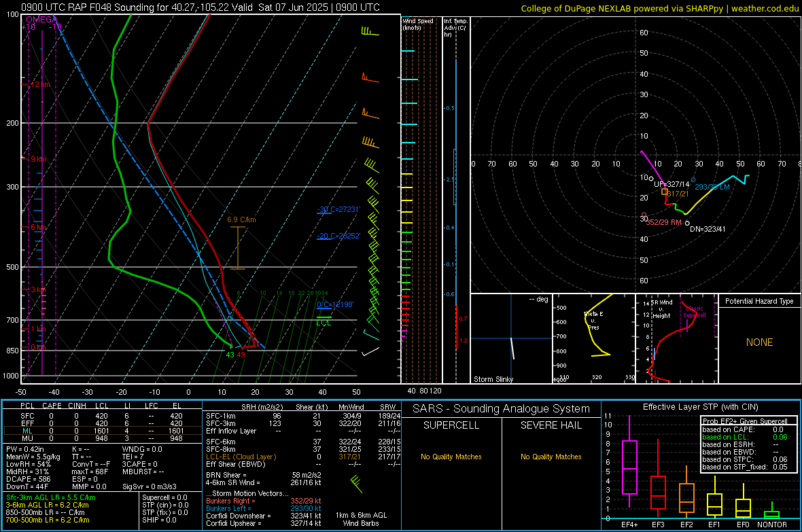Click the 'SFC-6km' row in the shear table
The image size is (802, 532).
click(303, 442)
